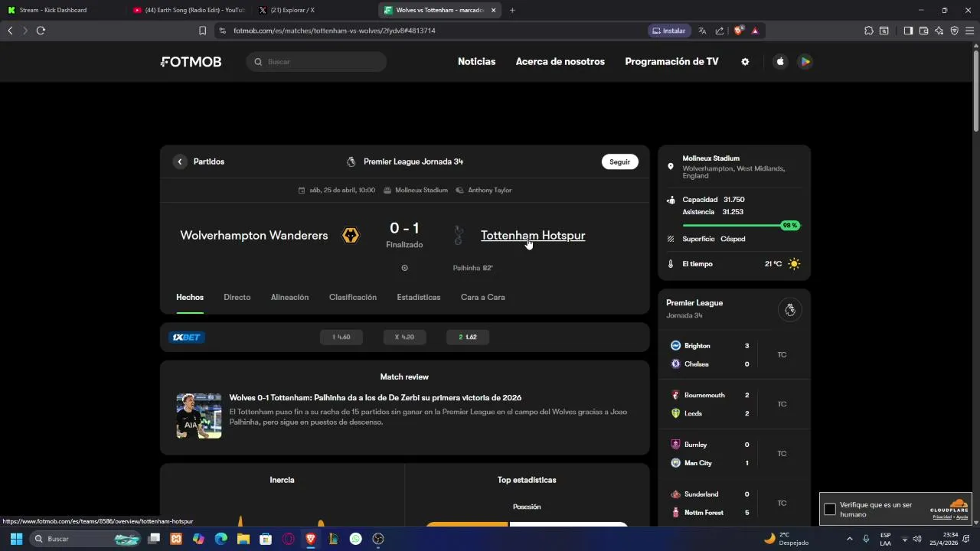Open the Cara a Cara tab

483,298
